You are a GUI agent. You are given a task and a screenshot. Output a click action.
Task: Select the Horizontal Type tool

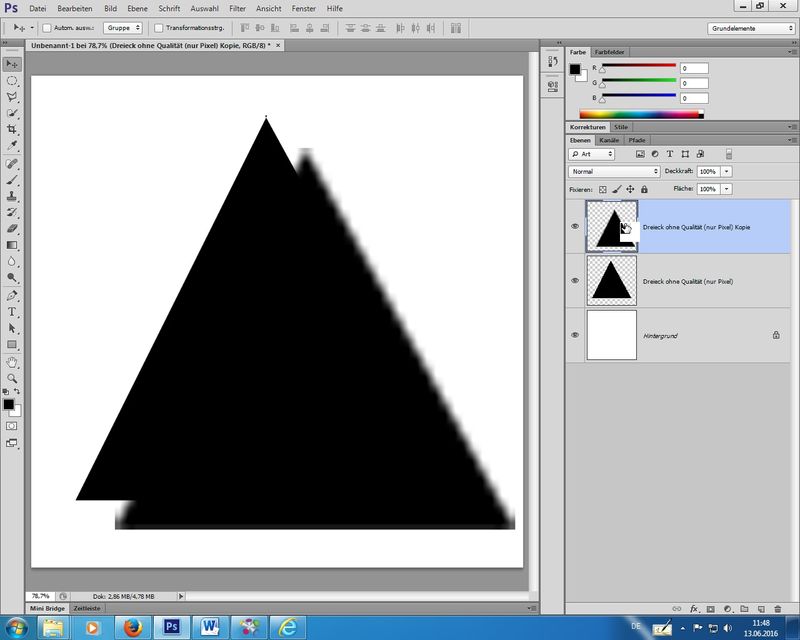(12, 312)
